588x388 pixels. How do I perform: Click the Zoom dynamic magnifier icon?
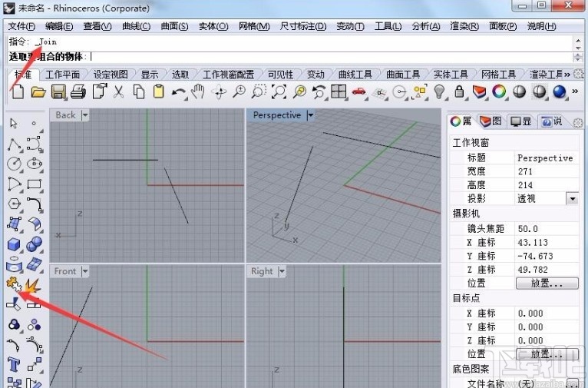[239, 91]
